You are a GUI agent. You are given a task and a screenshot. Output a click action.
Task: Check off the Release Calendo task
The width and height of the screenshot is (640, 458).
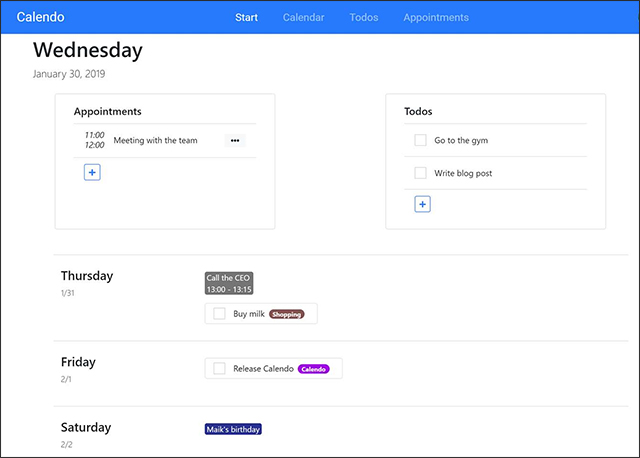pyautogui.click(x=219, y=368)
